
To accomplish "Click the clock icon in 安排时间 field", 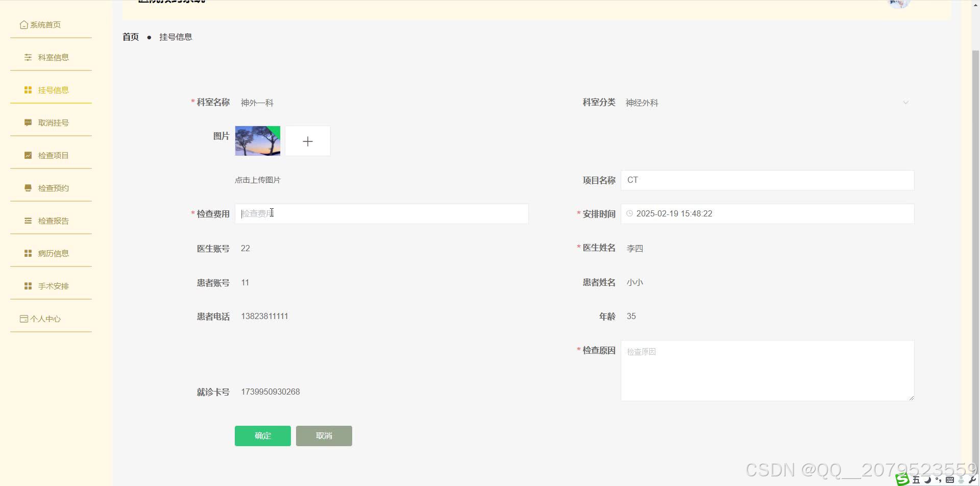I will point(630,213).
